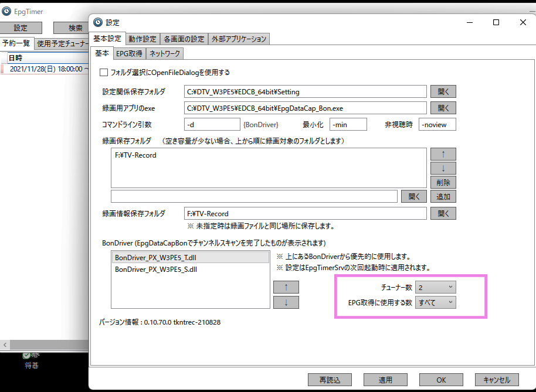Click the 設定関係保存フォルダ path field
The width and height of the screenshot is (536, 392).
pyautogui.click(x=306, y=91)
